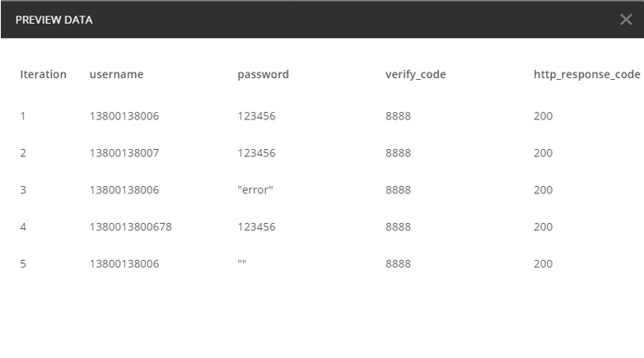Viewport: 644px width, 358px height.
Task: Select iteration 3 row number
Action: [x=24, y=190]
